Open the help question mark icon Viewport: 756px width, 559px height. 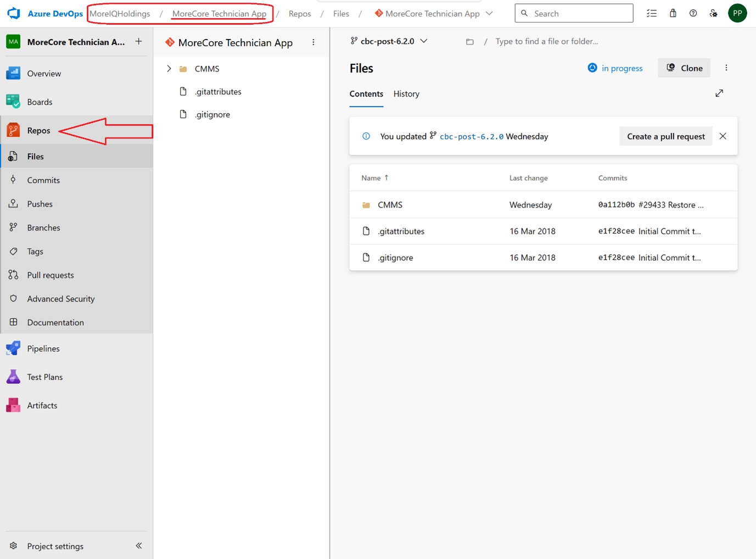693,13
